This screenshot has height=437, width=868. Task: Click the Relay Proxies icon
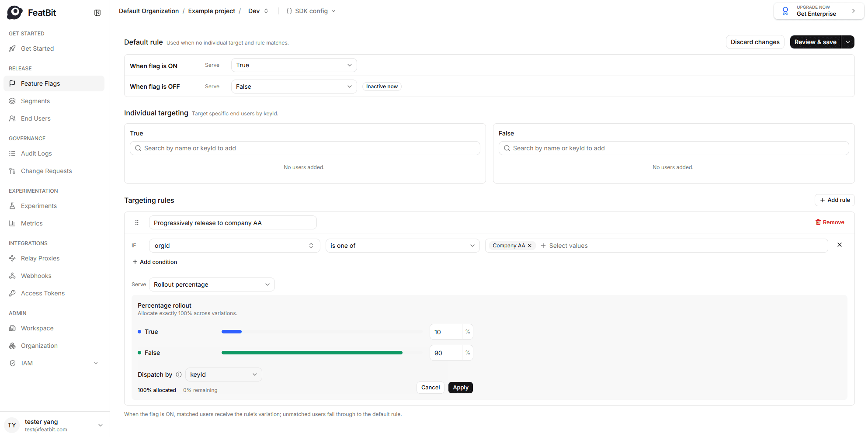coord(12,258)
